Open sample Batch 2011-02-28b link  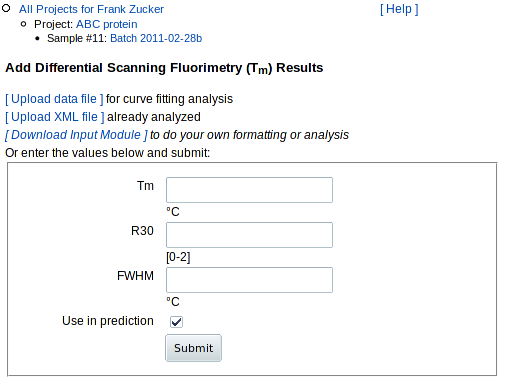pyautogui.click(x=156, y=38)
